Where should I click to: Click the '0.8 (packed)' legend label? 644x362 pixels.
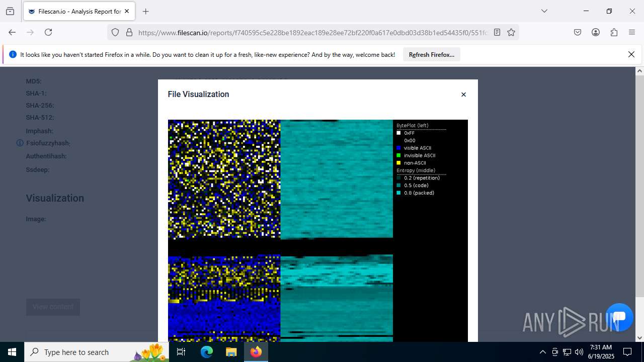coord(419,193)
